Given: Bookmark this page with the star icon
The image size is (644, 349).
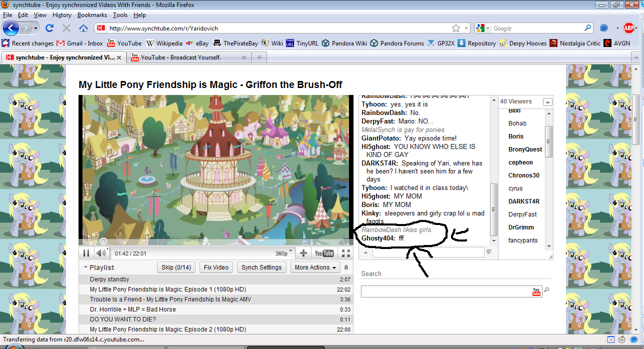Looking at the screenshot, I should tap(456, 28).
